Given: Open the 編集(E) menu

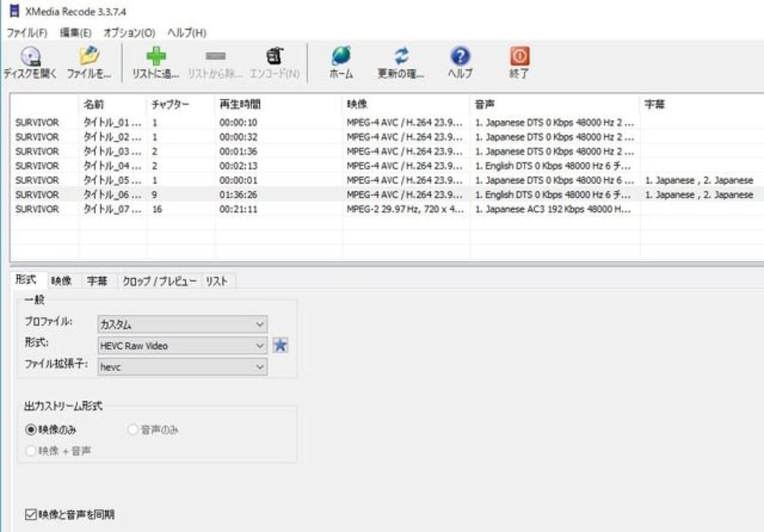Looking at the screenshot, I should (75, 33).
